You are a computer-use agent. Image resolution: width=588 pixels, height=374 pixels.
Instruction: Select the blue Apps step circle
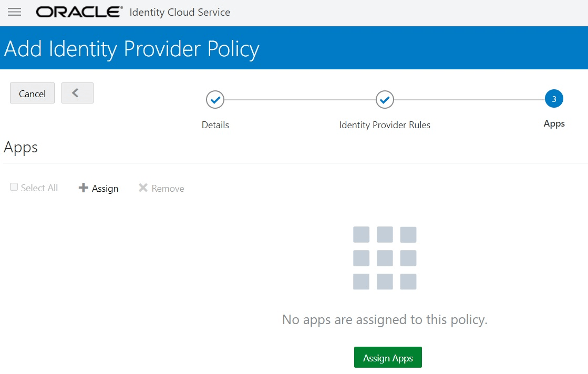(554, 98)
